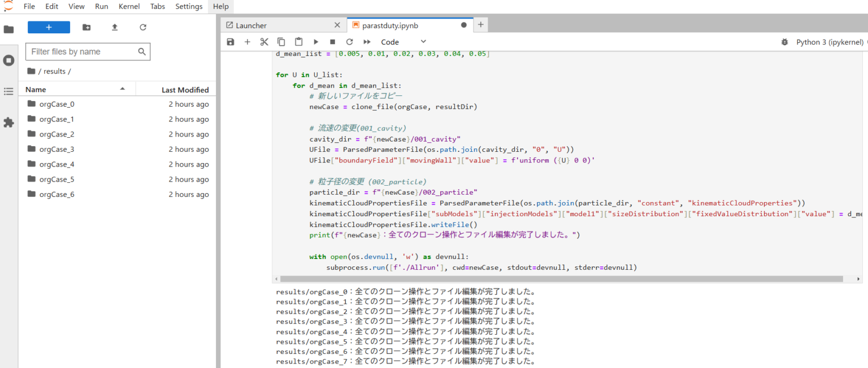Sort files by Last Modified column

185,90
